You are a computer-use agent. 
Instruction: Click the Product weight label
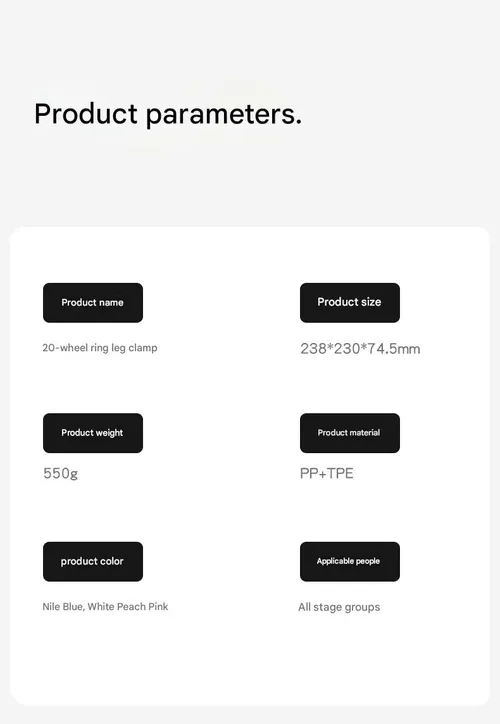tap(93, 433)
